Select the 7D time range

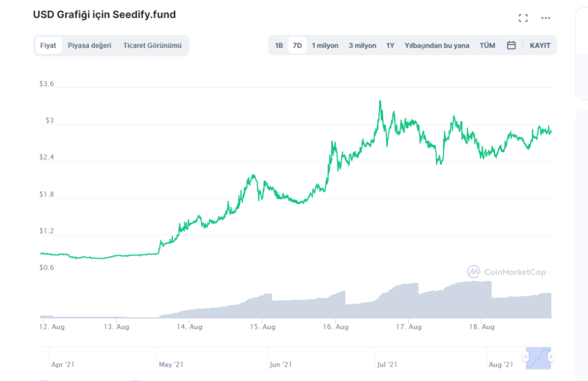(297, 45)
